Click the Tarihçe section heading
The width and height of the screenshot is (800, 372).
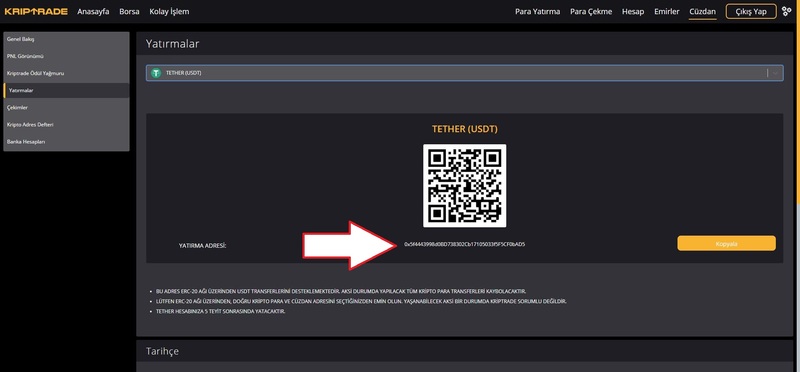[x=162, y=352]
